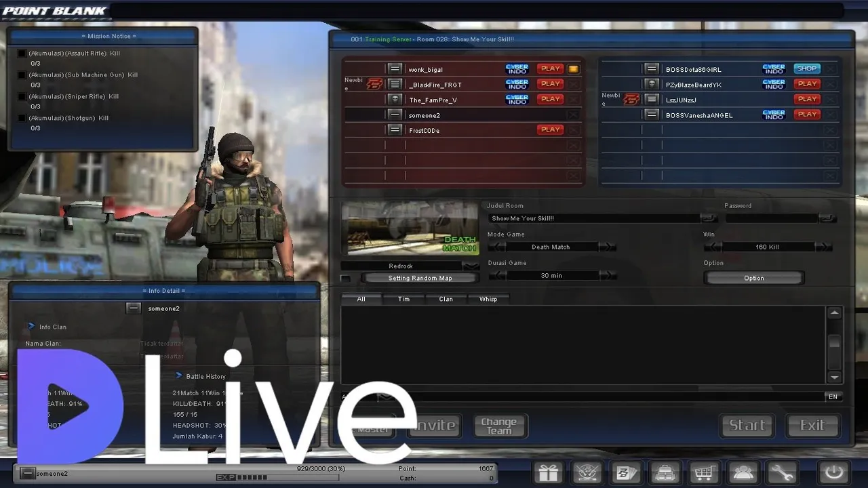
Task: Switch to the Whisp chat tab
Action: pos(488,299)
